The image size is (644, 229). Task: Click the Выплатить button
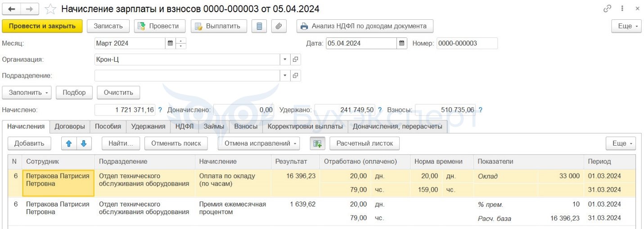tap(218, 26)
